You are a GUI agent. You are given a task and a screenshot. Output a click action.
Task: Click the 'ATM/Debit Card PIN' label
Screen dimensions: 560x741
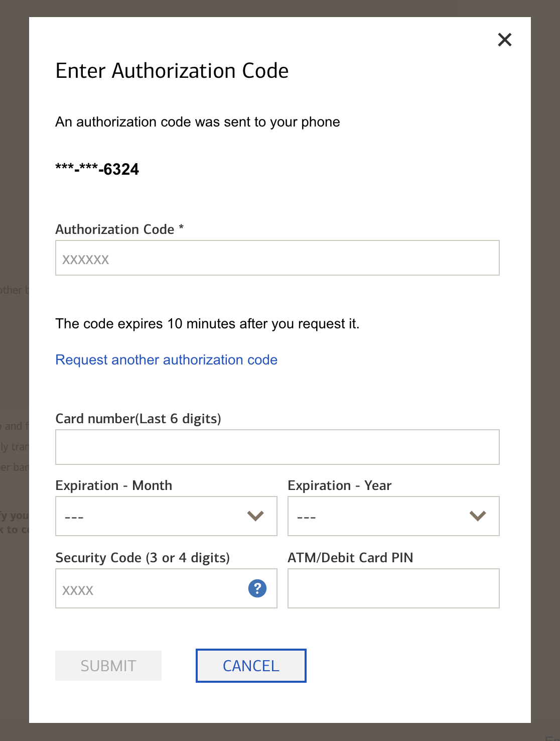[350, 558]
